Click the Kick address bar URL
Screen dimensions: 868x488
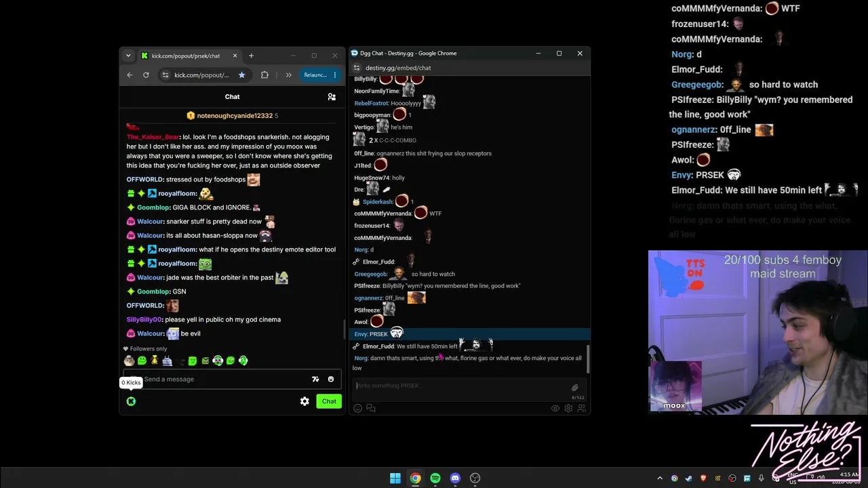click(201, 75)
